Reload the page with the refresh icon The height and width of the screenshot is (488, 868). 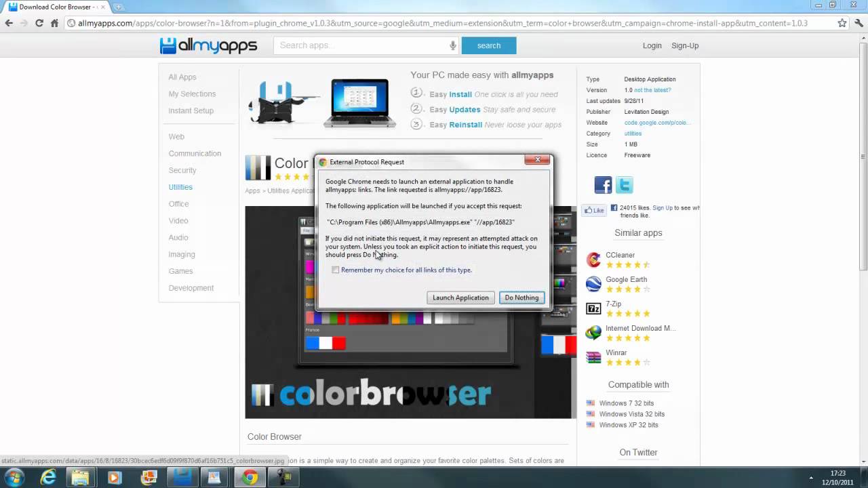[x=39, y=23]
